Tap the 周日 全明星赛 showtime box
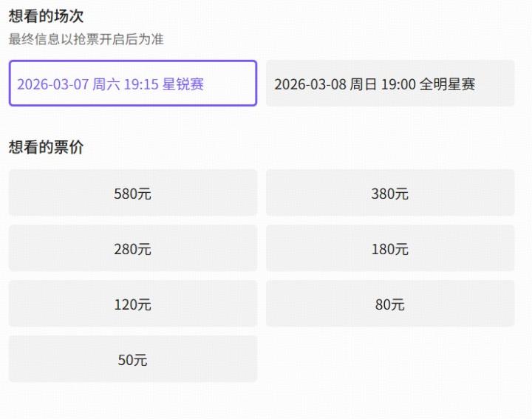Viewport: 532px width, 419px height. point(390,84)
